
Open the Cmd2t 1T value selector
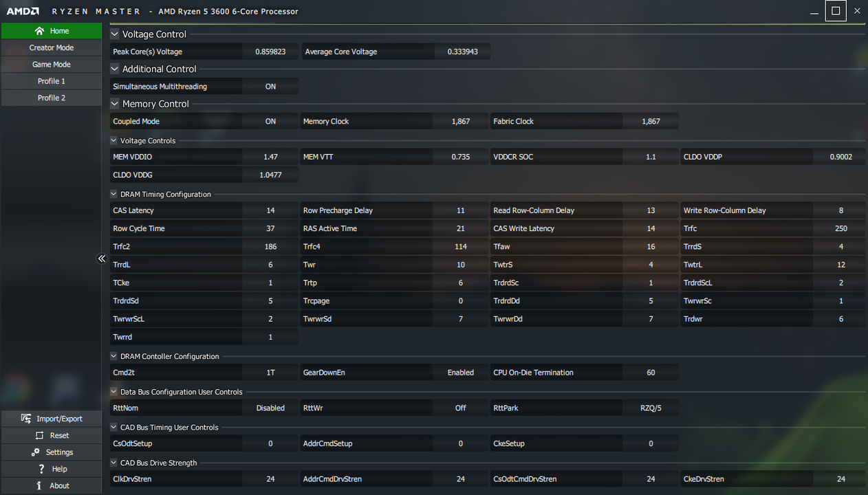[270, 373]
